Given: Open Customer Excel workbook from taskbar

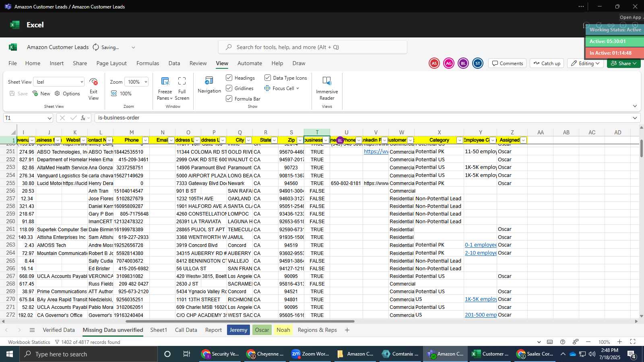Looking at the screenshot, I should coord(490,354).
